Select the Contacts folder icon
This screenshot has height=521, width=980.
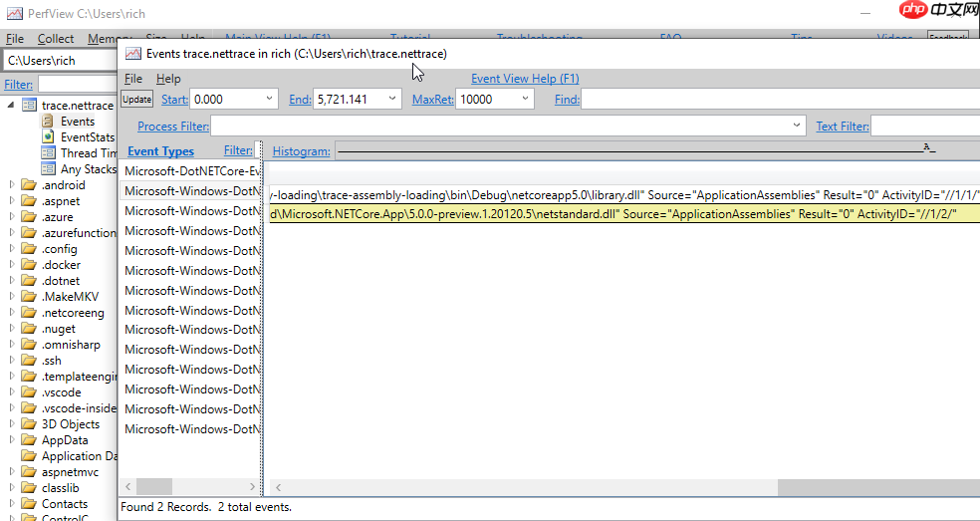point(29,503)
